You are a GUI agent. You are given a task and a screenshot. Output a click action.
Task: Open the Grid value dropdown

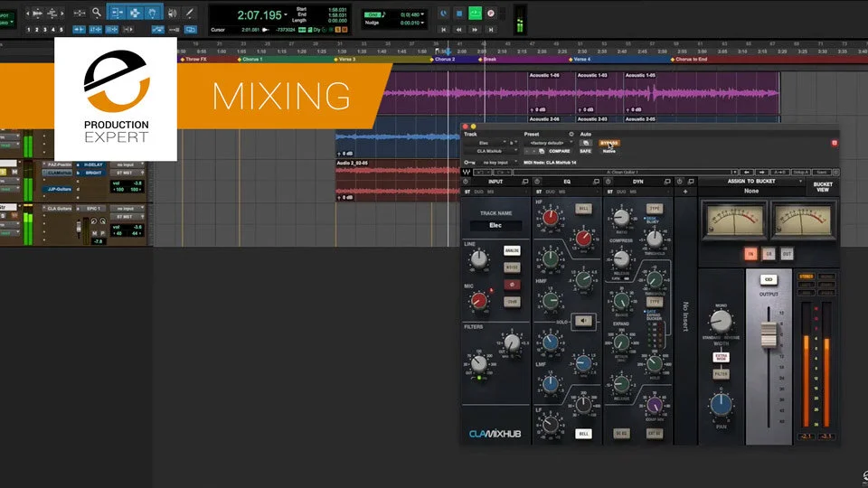(422, 14)
